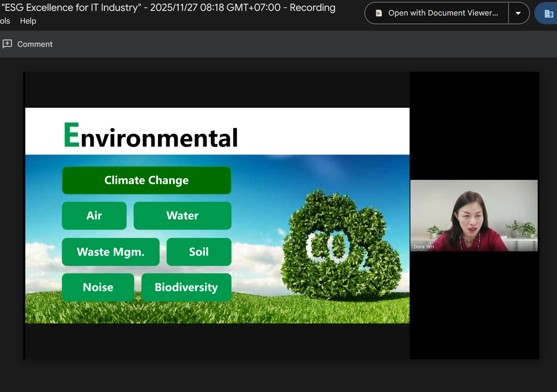Select the Waste Mgm. box

[x=111, y=252]
